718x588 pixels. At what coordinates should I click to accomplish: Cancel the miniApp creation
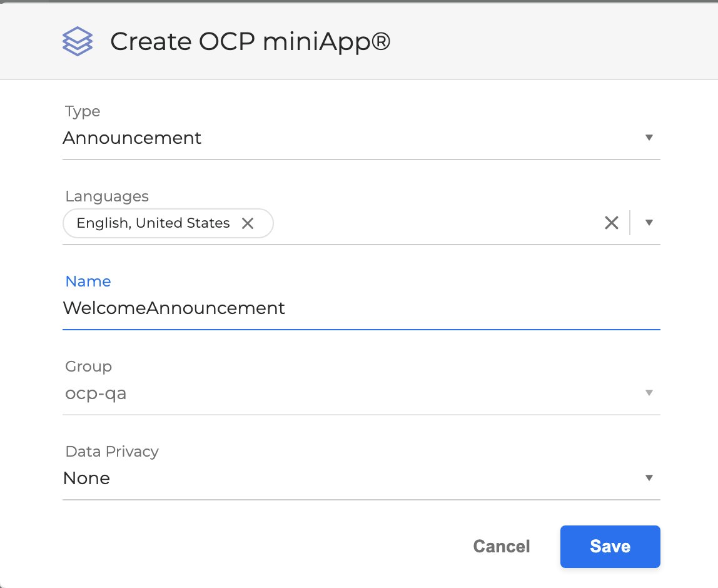click(501, 546)
